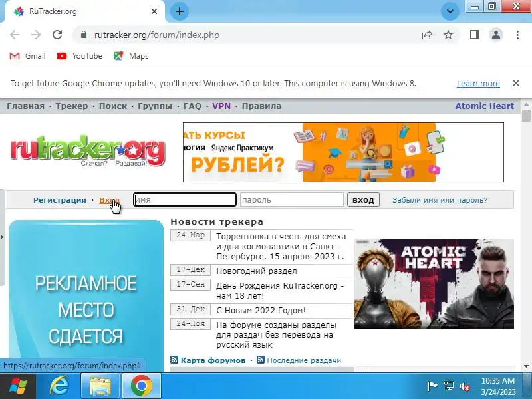Viewport: 532px width, 399px height.
Task: Click the 24-Мар date label
Action: click(190, 235)
